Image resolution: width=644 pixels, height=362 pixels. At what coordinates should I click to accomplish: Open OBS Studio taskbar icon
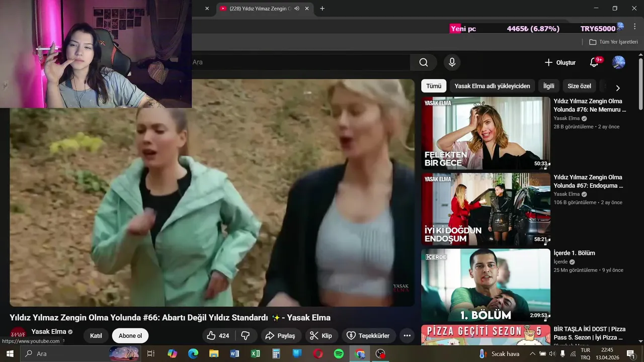pos(380,354)
